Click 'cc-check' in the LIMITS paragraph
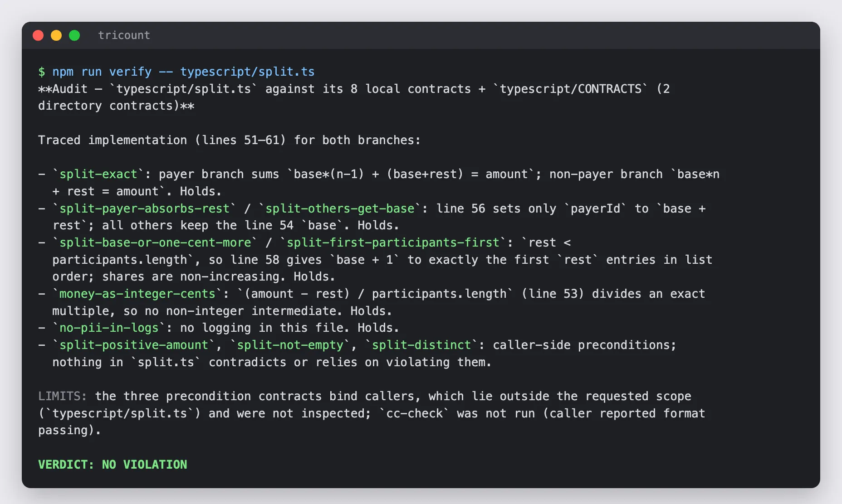Image resolution: width=842 pixels, height=504 pixels. pos(414,413)
